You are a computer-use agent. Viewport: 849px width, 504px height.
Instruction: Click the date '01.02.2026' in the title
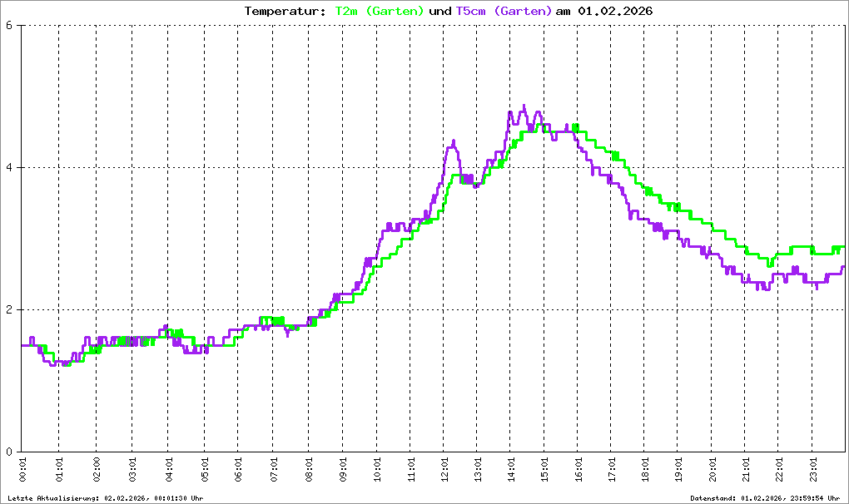[x=615, y=11]
